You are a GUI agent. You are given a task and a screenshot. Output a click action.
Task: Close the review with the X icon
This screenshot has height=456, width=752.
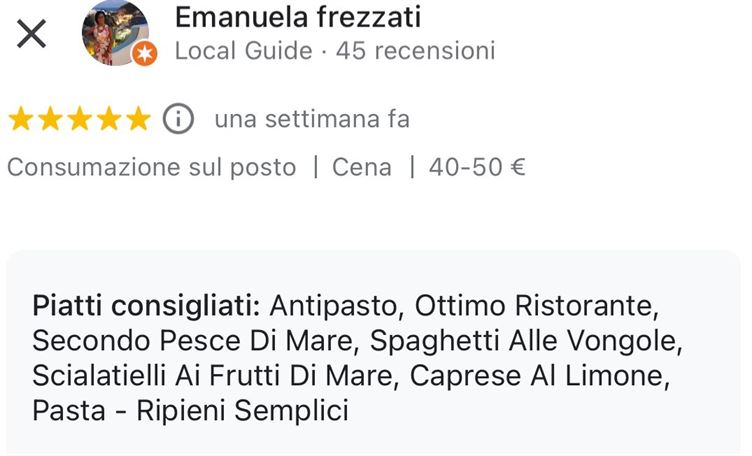tap(32, 34)
